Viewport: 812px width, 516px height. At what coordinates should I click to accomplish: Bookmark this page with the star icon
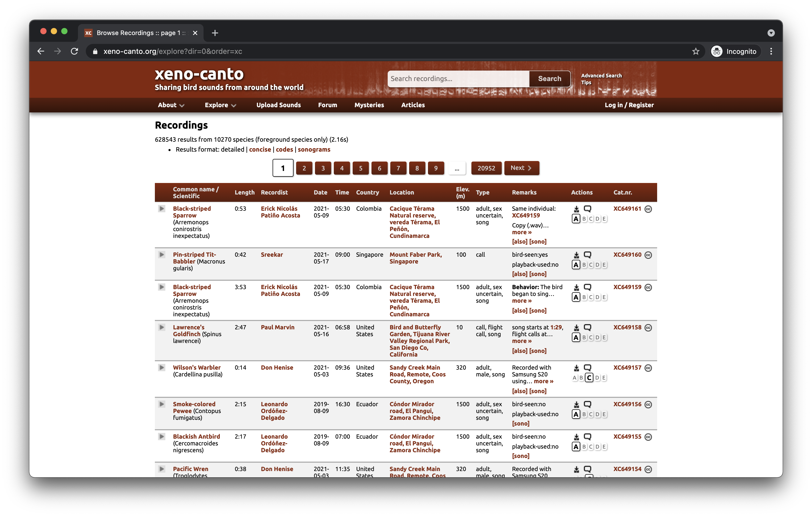695,51
